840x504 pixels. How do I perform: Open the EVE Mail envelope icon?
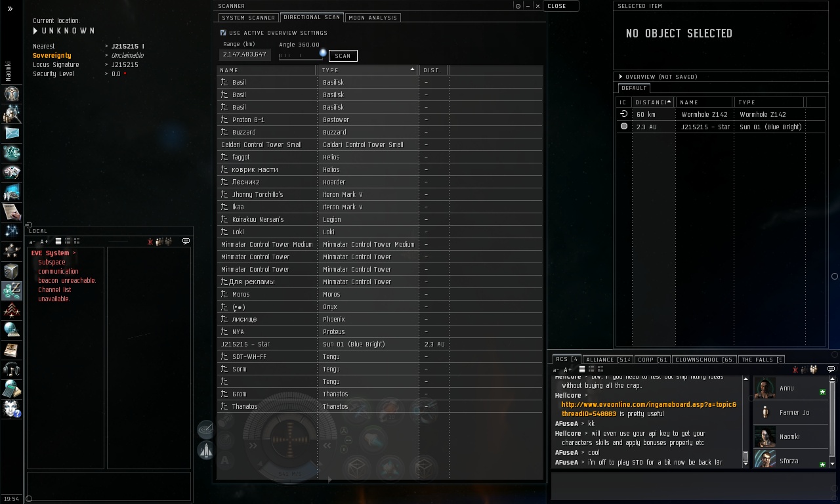pyautogui.click(x=12, y=133)
